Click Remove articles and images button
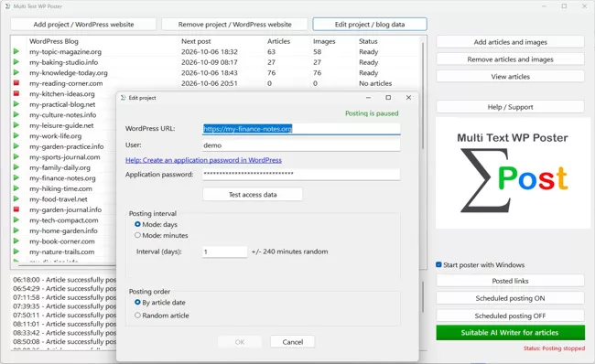 (510, 59)
